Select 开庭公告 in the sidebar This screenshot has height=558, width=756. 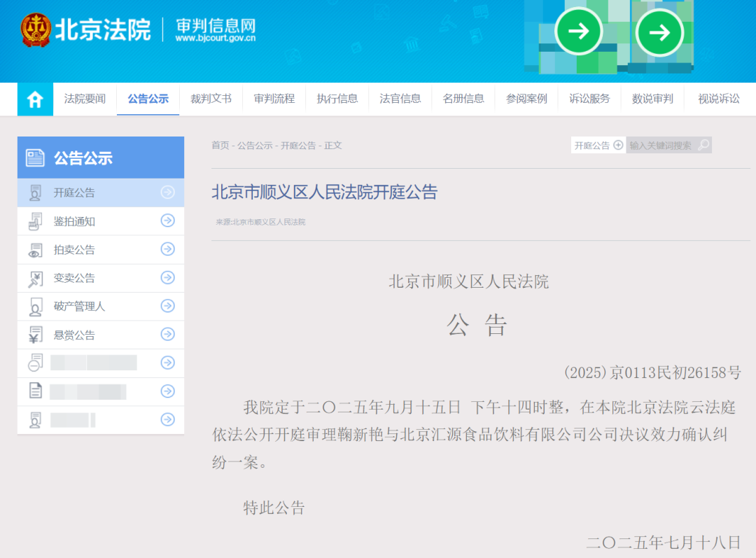point(101,193)
